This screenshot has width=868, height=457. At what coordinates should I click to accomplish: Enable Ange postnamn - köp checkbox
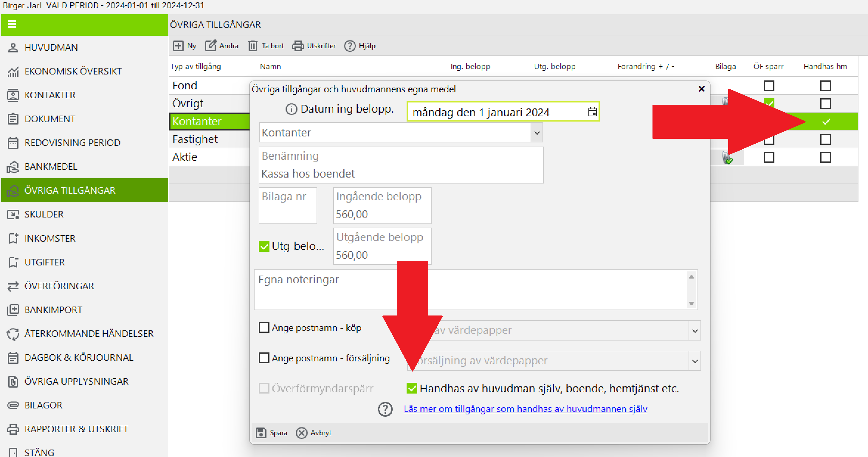[x=264, y=327]
